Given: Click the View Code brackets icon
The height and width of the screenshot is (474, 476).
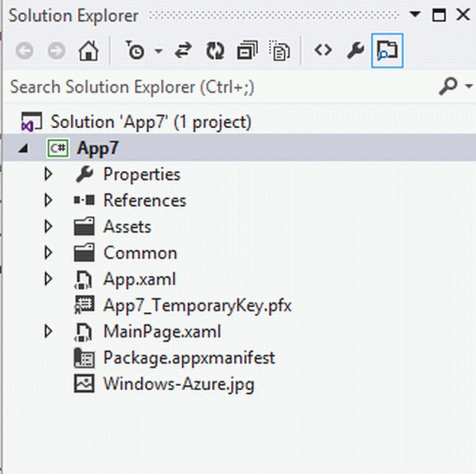Looking at the screenshot, I should (323, 50).
